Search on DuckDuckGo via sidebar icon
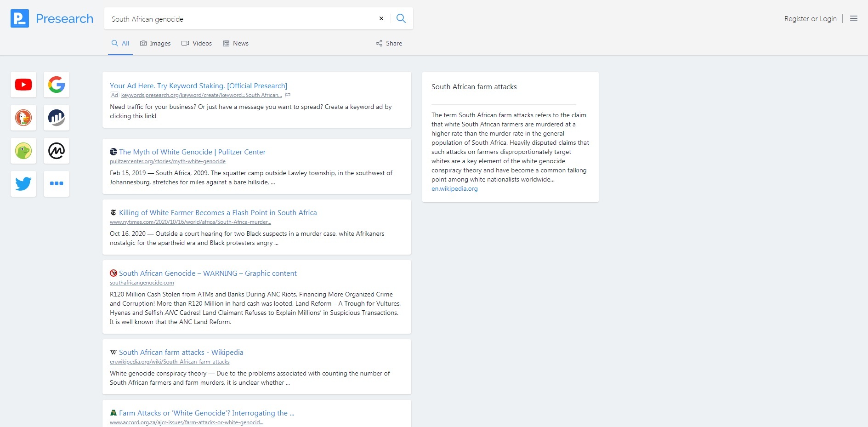The height and width of the screenshot is (427, 868). click(23, 118)
